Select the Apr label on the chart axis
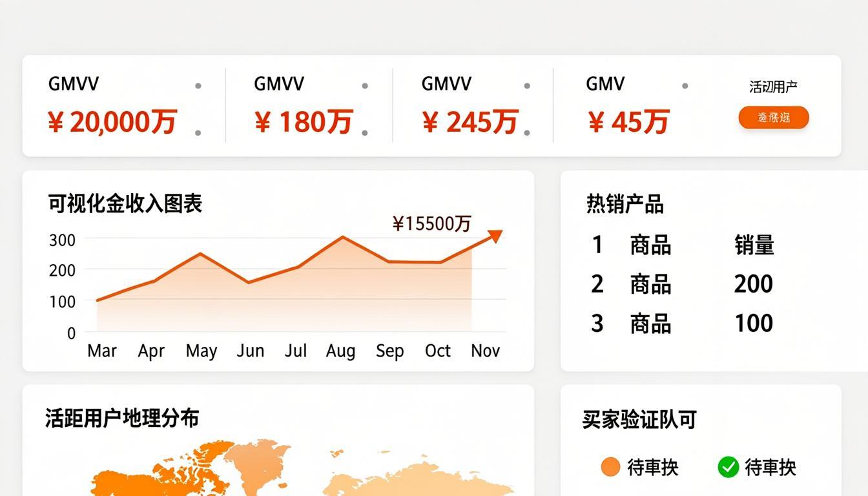The image size is (868, 496). coord(151,351)
